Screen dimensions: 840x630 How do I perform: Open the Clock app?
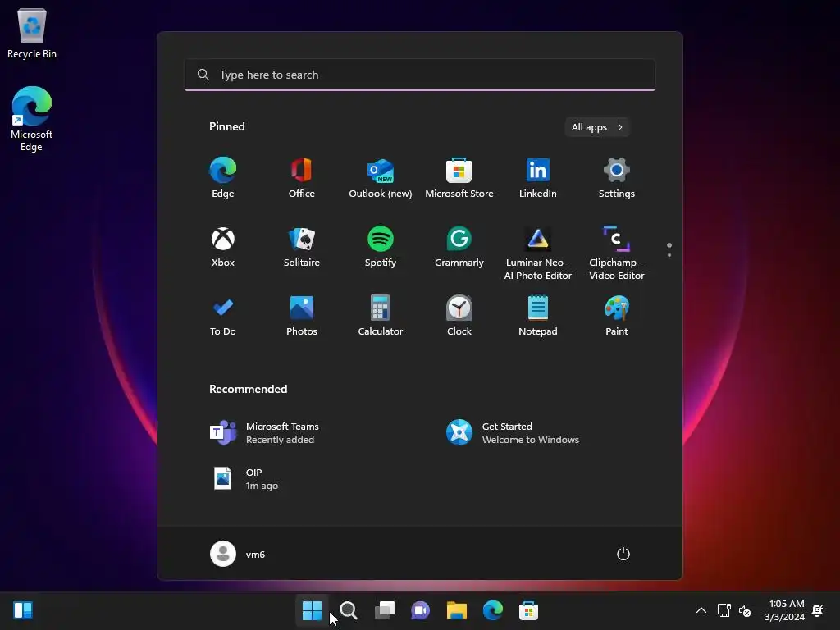coord(459,316)
